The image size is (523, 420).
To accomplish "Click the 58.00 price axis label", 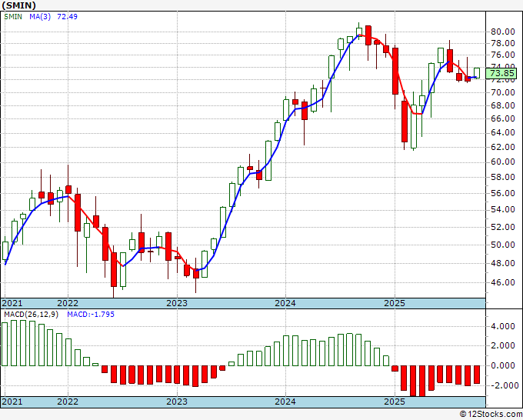I will [503, 177].
